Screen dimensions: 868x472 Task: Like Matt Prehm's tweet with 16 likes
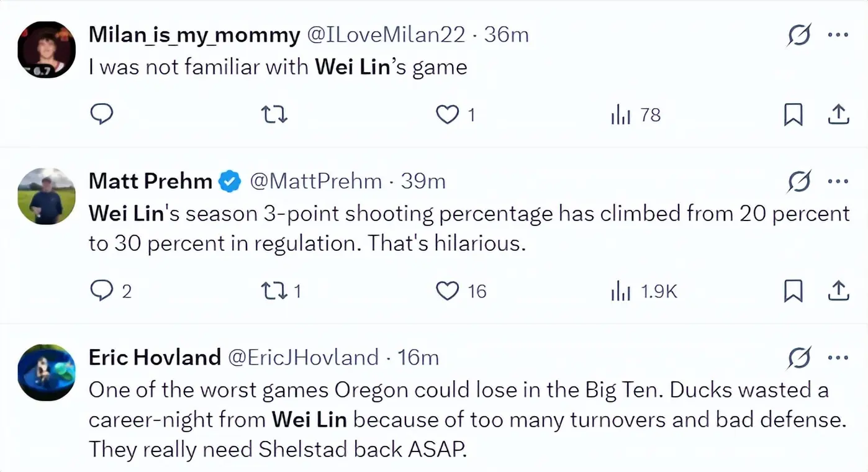pos(447,290)
